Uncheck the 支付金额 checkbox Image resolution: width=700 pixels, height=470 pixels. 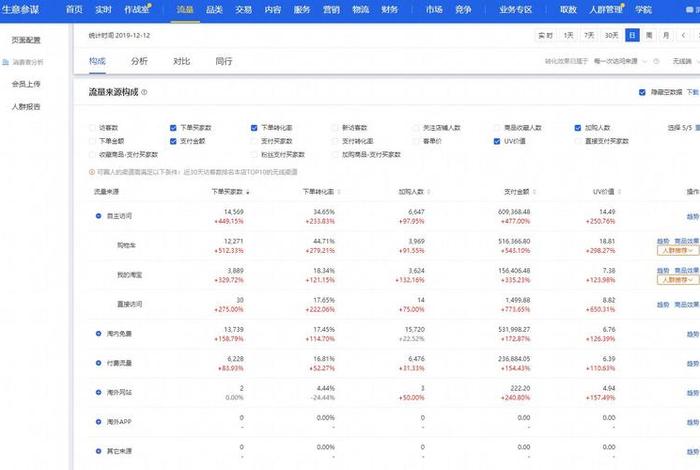(173, 141)
